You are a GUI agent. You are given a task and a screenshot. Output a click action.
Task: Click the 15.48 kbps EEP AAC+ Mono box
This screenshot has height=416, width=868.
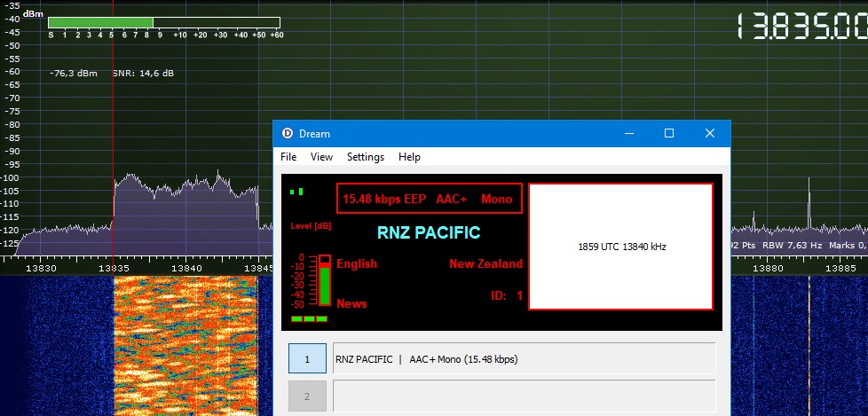point(429,199)
